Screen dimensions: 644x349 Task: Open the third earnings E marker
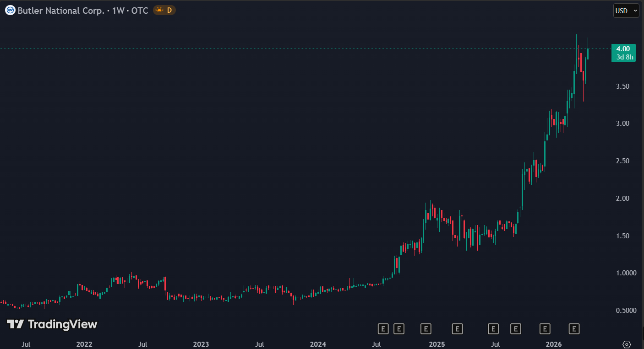(426, 328)
